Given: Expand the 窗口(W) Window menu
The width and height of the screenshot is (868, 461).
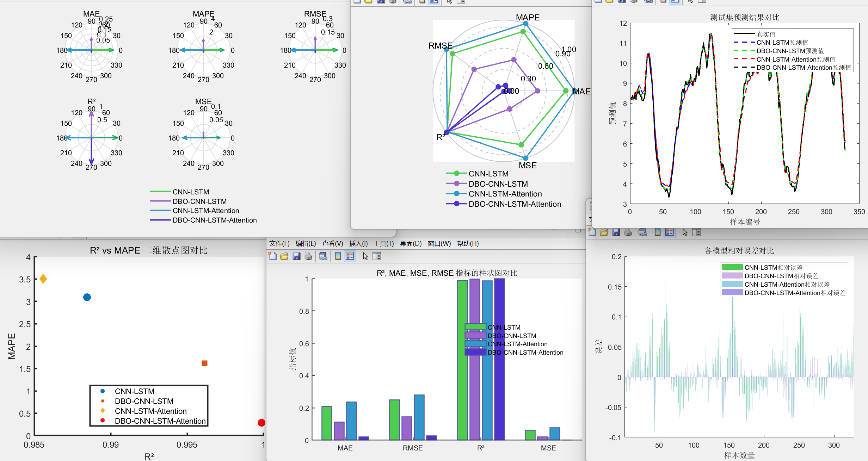Looking at the screenshot, I should (439, 244).
